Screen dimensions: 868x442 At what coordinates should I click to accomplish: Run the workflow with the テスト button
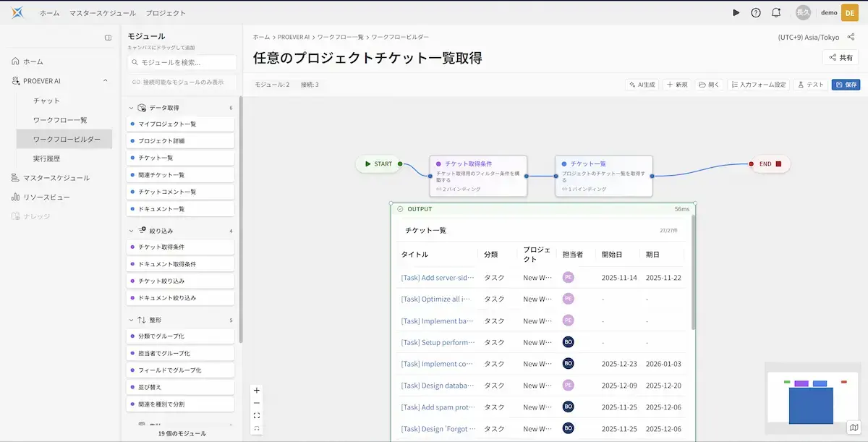tap(811, 85)
